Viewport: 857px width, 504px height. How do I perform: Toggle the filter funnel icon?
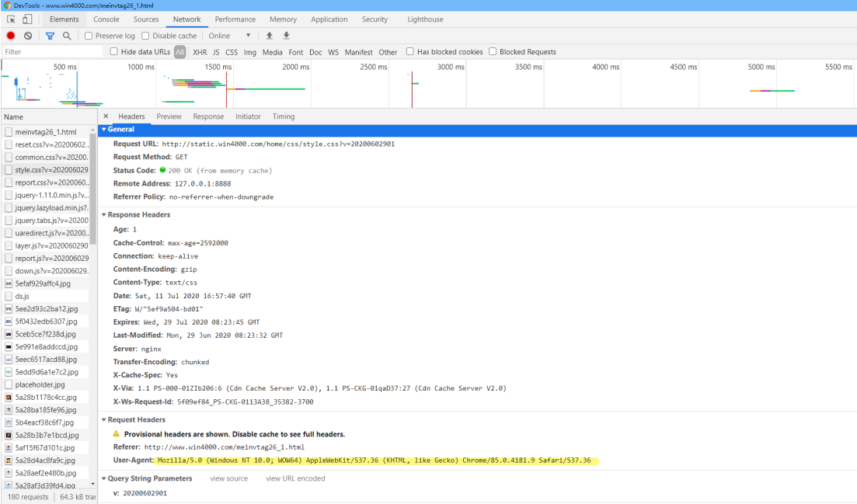click(50, 36)
